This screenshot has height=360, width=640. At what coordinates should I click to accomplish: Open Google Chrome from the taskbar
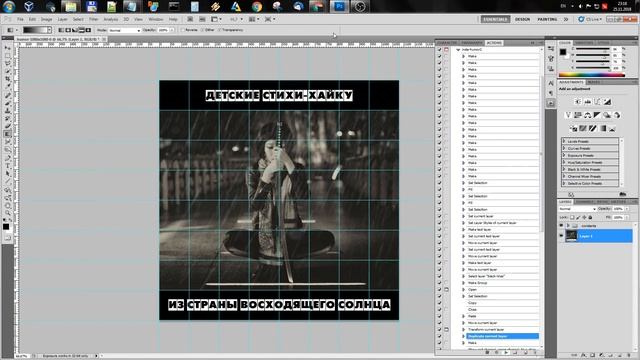257,7
